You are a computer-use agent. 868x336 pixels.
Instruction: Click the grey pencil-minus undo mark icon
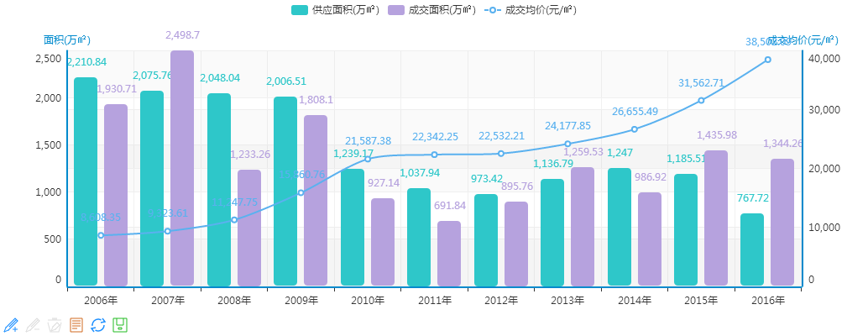[33, 324]
